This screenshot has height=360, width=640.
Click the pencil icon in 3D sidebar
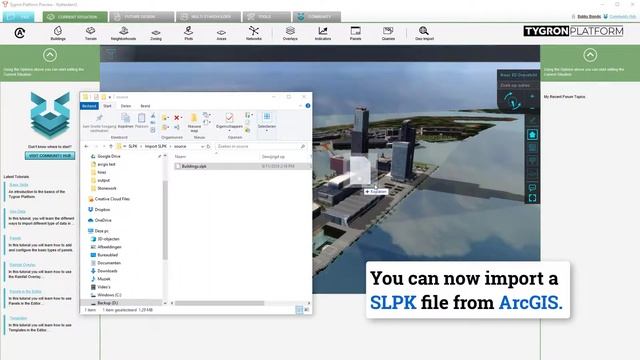pos(532,120)
